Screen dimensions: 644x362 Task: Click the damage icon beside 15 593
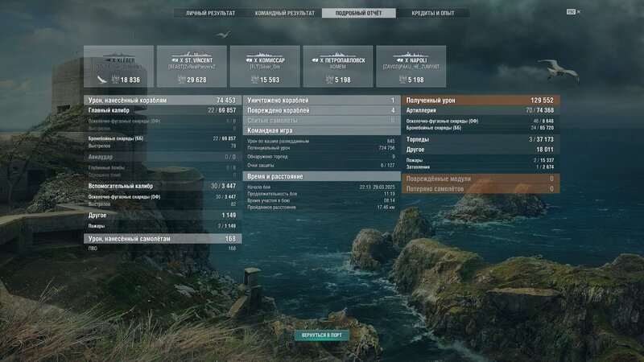254,79
